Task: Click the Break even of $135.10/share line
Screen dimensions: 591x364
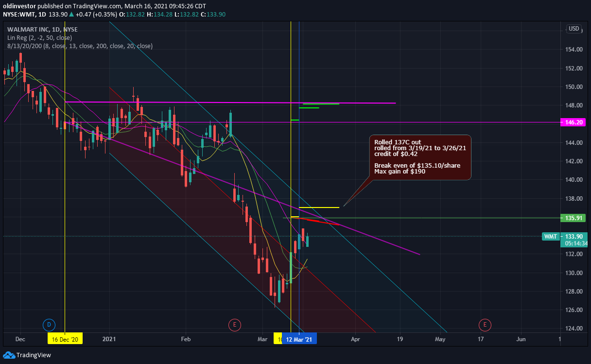Action: tap(417, 166)
